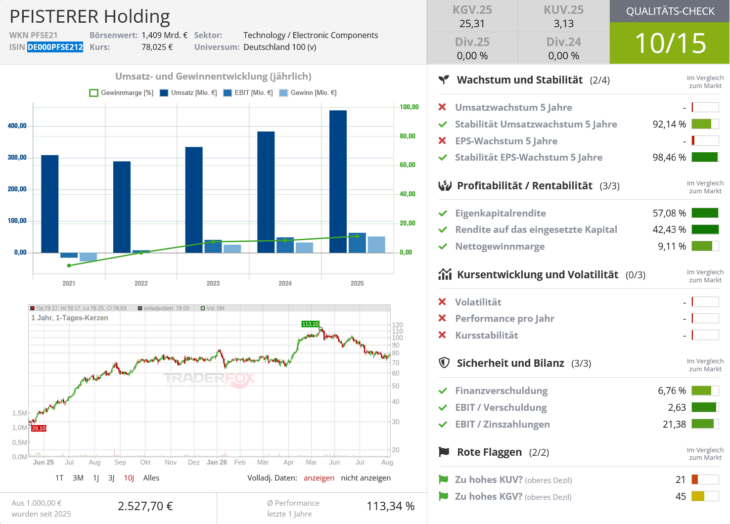Click the EBIT / Zinszahlungen 21,38 value
Image resolution: width=730 pixels, height=524 pixels.
tap(674, 424)
